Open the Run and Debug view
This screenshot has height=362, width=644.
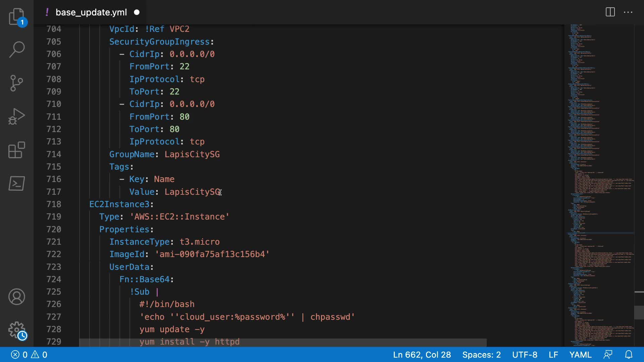pos(16,116)
